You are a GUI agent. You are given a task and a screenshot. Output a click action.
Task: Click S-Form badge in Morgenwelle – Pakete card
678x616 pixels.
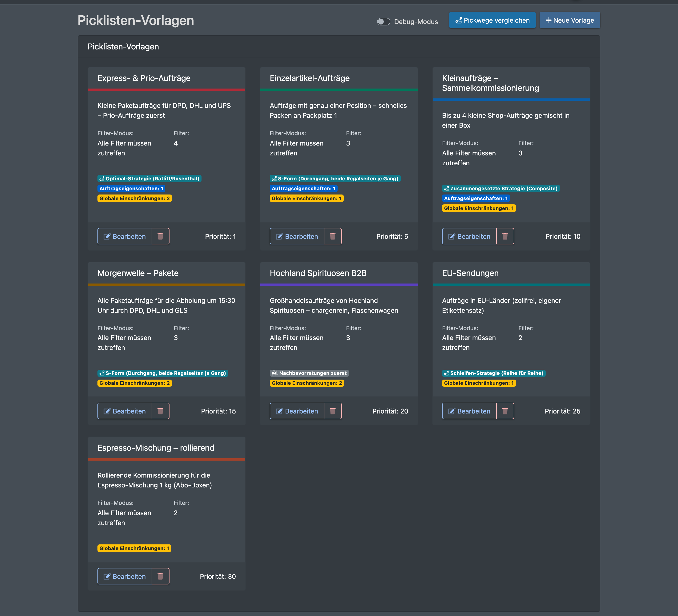click(x=163, y=373)
